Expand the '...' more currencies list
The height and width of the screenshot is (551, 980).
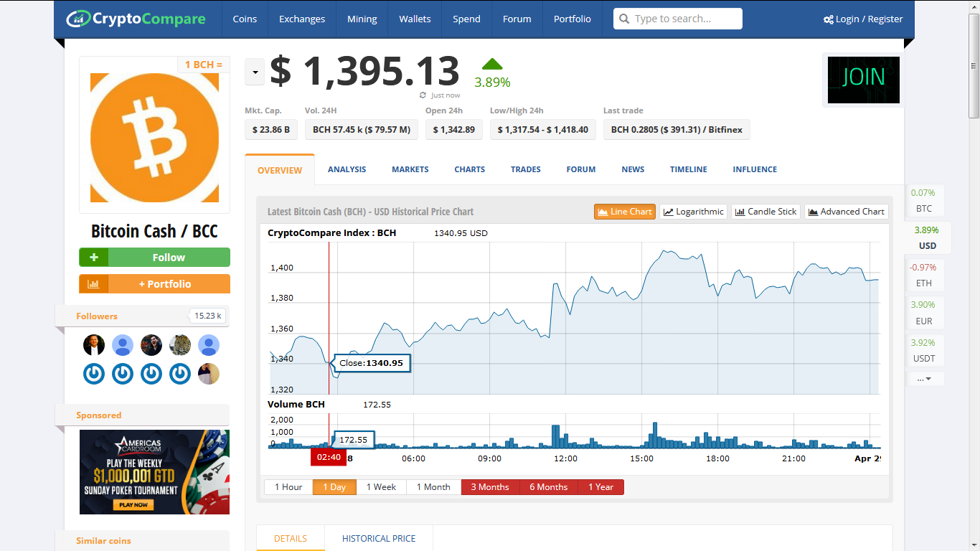(x=925, y=379)
